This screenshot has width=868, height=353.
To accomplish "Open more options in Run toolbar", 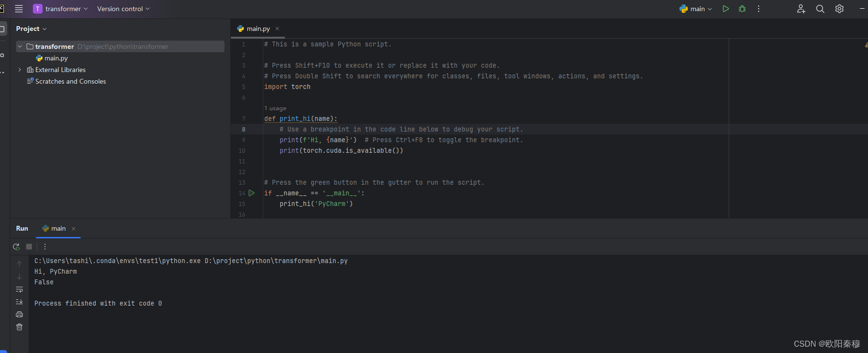I will click(x=45, y=247).
